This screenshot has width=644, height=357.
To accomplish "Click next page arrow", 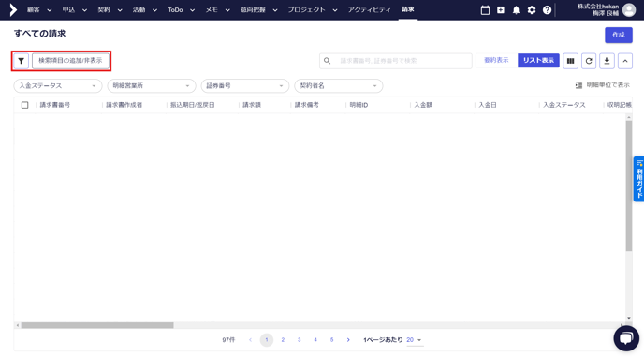I will 348,340.
